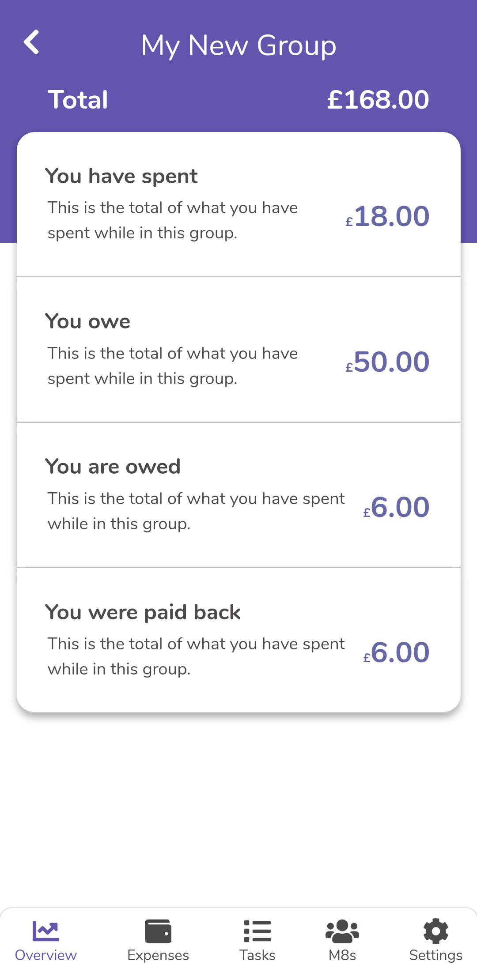The height and width of the screenshot is (980, 477).
Task: Tap the Tasks list icon
Action: click(x=257, y=931)
